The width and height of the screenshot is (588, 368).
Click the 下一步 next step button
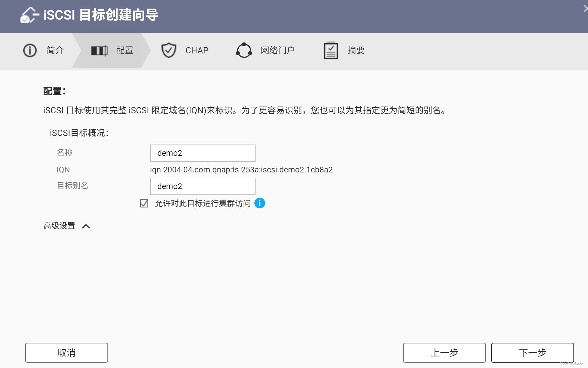532,353
